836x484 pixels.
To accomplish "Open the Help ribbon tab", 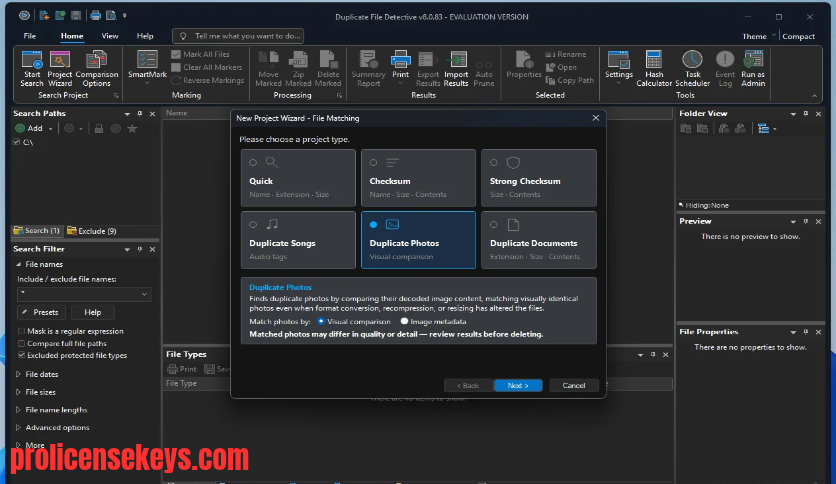I will (144, 36).
